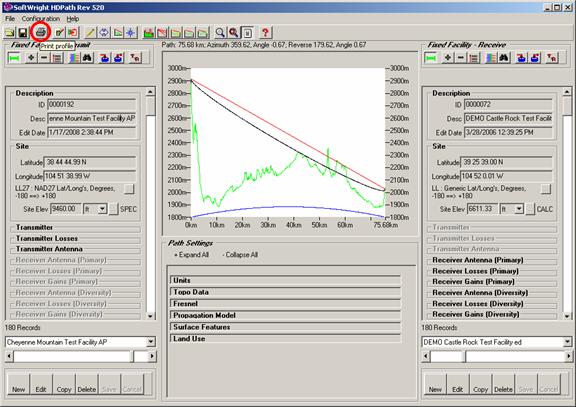Toggle the small button beside LL27 coordinate system

coord(129,189)
